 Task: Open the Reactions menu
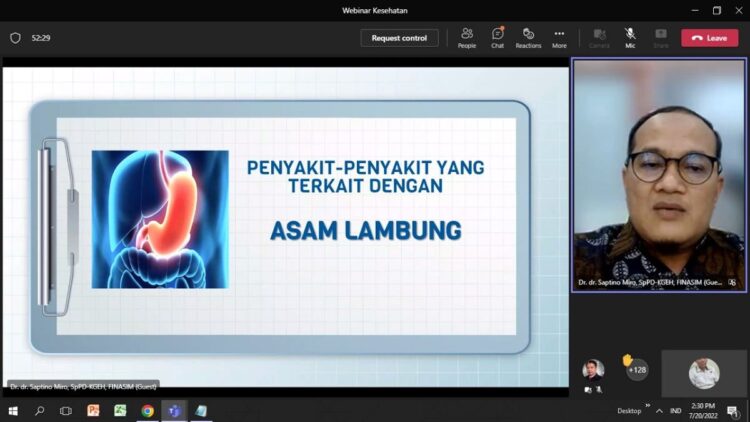point(528,38)
